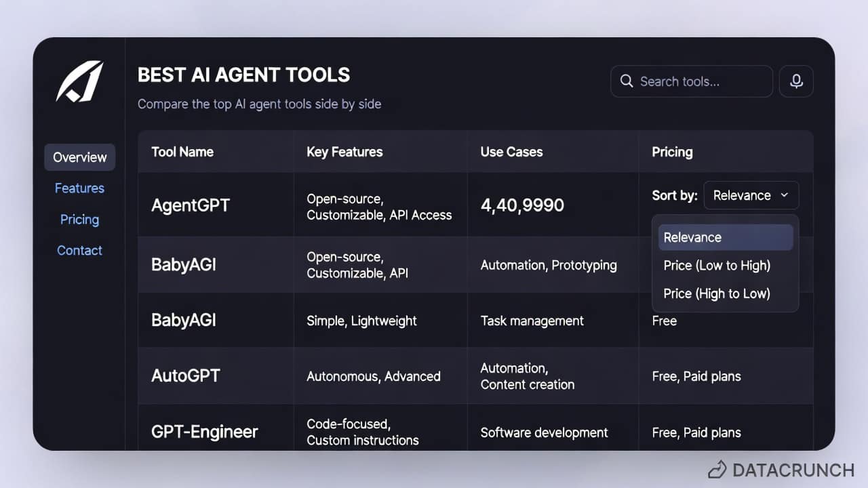Click the Tool Name column header
Screen dimensions: 868x488
tap(182, 152)
